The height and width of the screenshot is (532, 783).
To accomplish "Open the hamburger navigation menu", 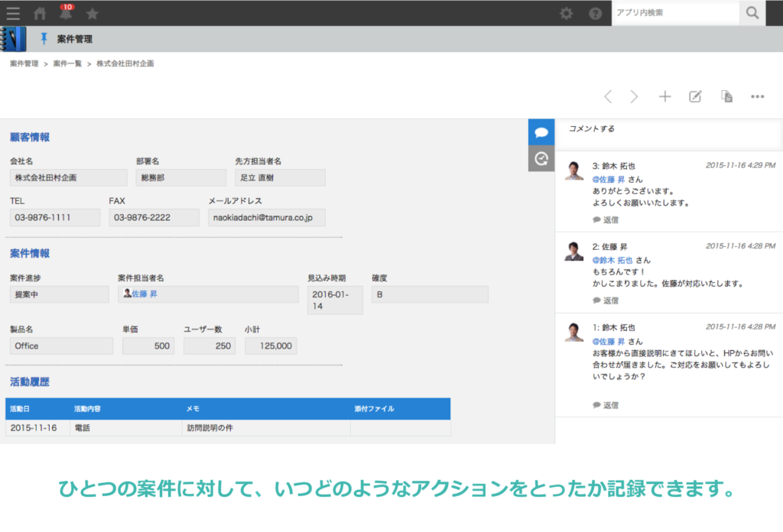I will click(x=13, y=13).
